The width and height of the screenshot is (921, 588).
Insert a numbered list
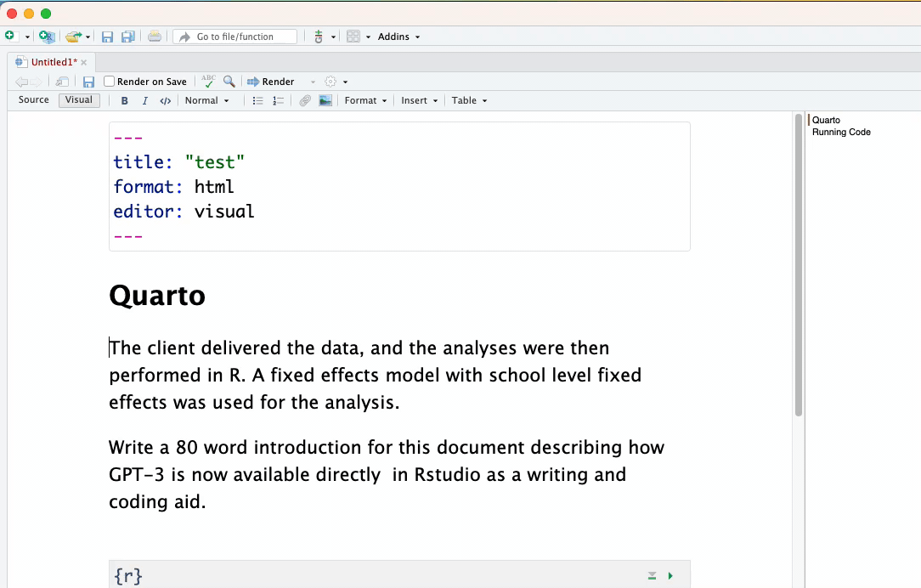[278, 100]
